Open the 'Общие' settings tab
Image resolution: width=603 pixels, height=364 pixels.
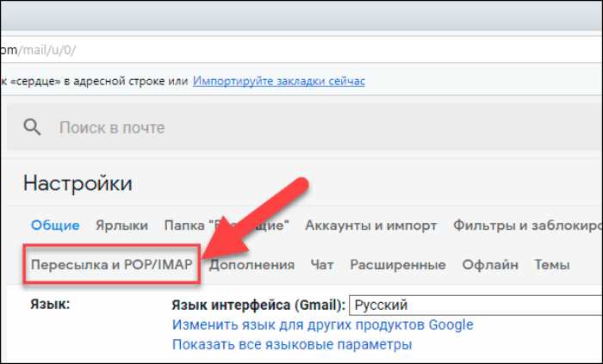pyautogui.click(x=55, y=225)
